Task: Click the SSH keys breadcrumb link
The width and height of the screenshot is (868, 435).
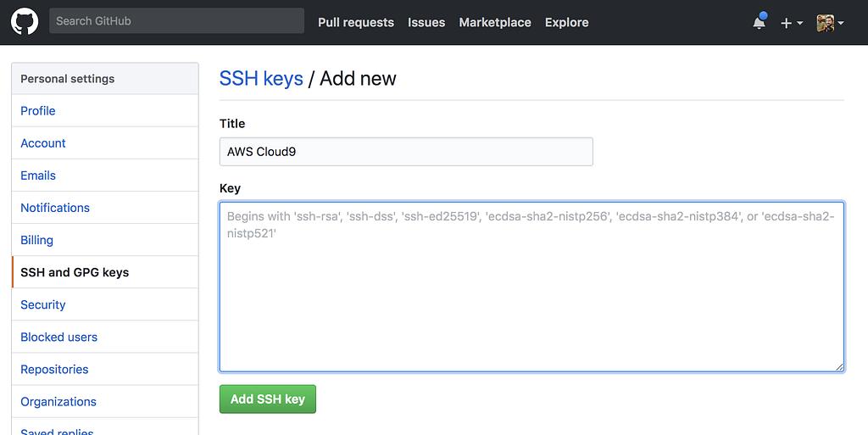Action: coord(261,79)
